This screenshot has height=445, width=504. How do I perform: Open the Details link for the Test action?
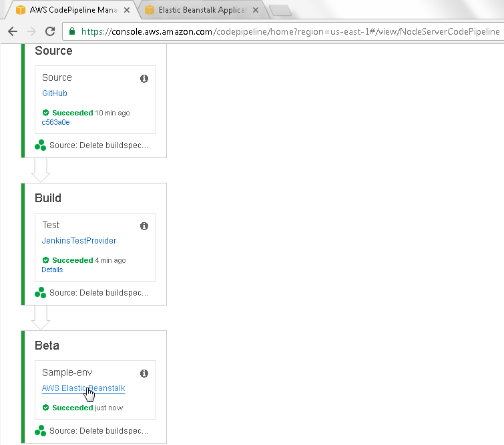pos(52,270)
